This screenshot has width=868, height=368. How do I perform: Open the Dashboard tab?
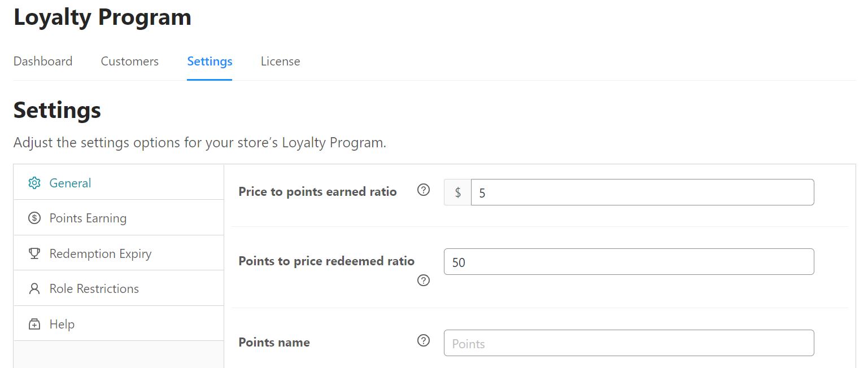click(x=43, y=61)
